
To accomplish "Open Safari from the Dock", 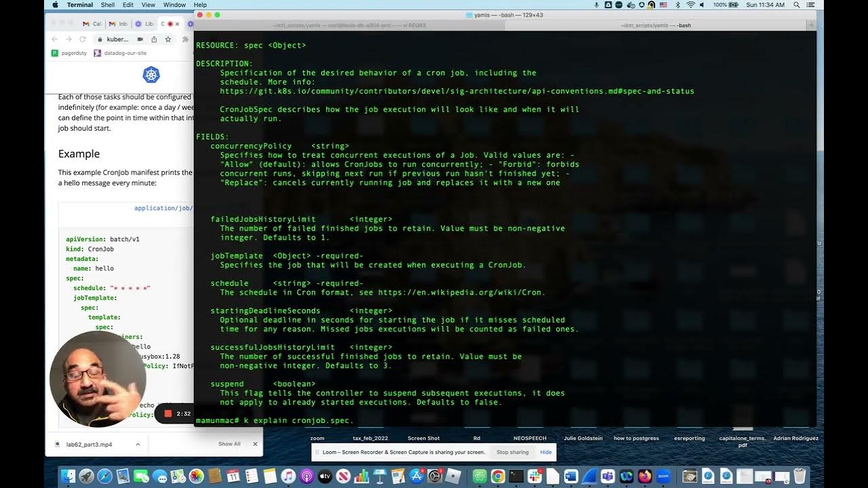I will tap(104, 476).
